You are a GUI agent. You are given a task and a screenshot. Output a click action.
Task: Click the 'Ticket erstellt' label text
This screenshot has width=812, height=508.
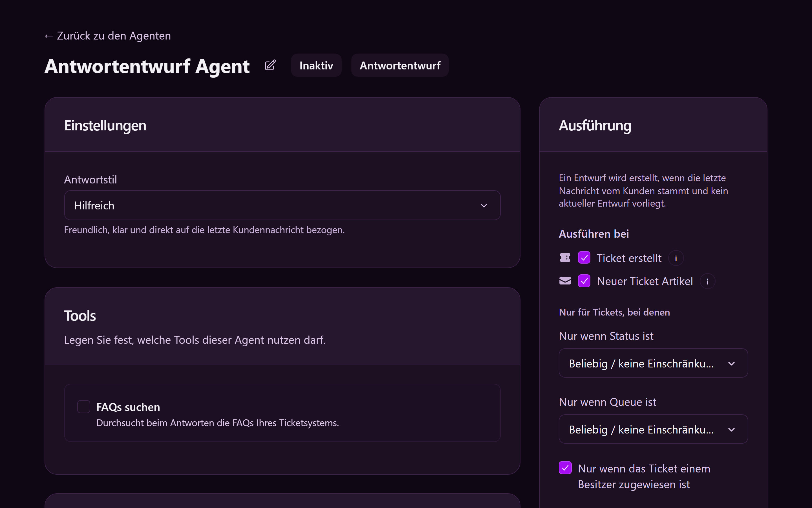pos(629,258)
